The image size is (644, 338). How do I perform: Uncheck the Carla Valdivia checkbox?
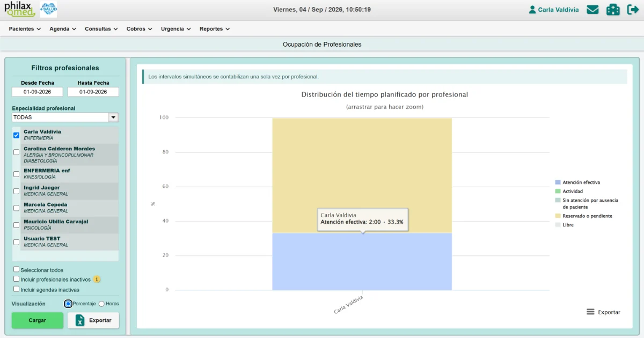point(16,135)
